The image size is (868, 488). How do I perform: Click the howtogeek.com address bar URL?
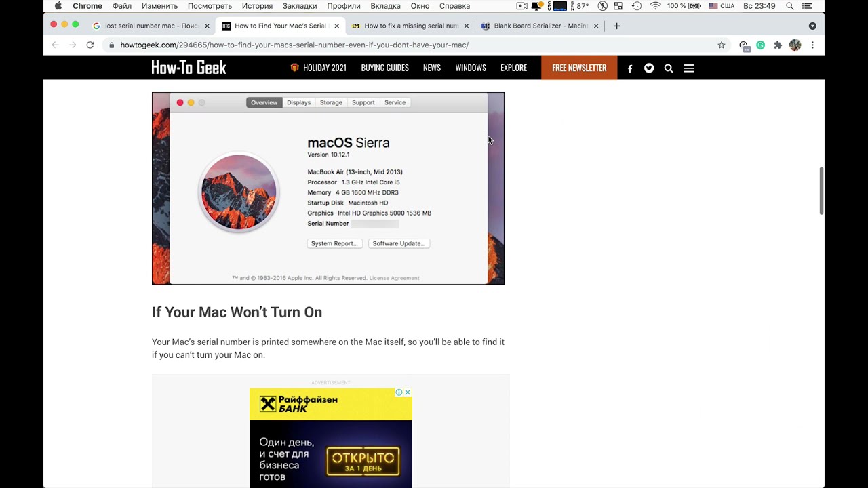[294, 45]
